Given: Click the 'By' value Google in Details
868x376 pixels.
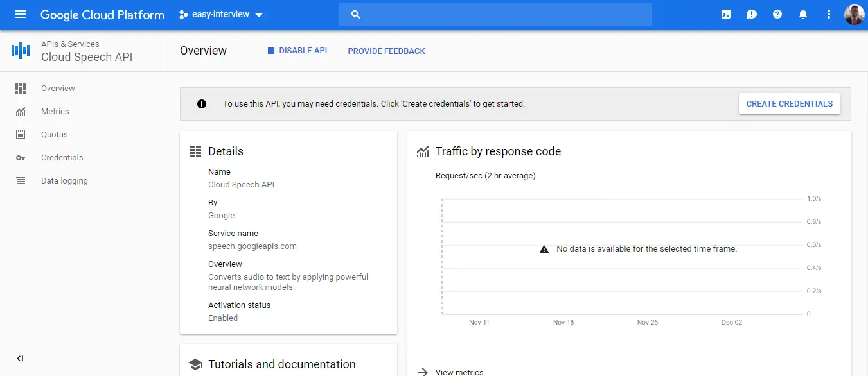Looking at the screenshot, I should [221, 216].
